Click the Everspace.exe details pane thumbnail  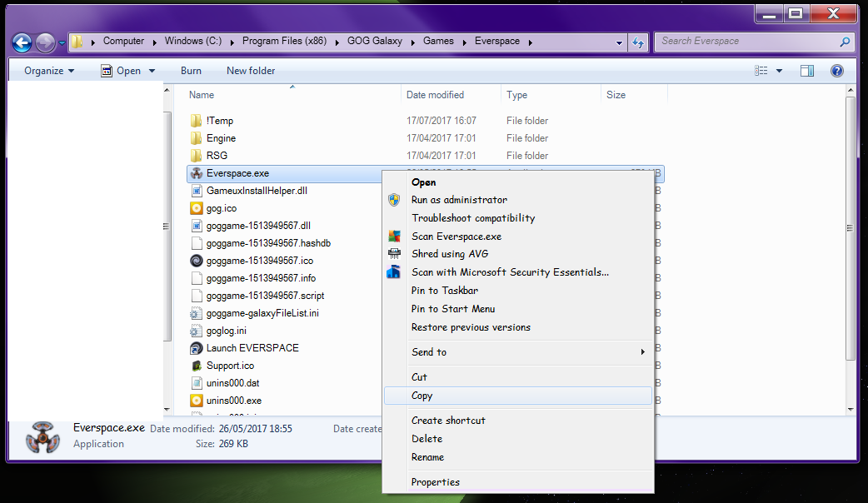(x=42, y=437)
